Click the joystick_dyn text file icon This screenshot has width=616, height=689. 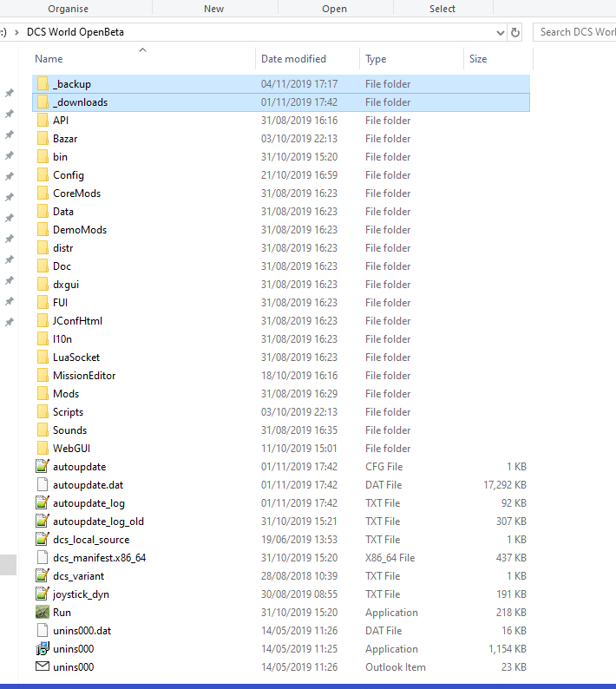point(43,594)
